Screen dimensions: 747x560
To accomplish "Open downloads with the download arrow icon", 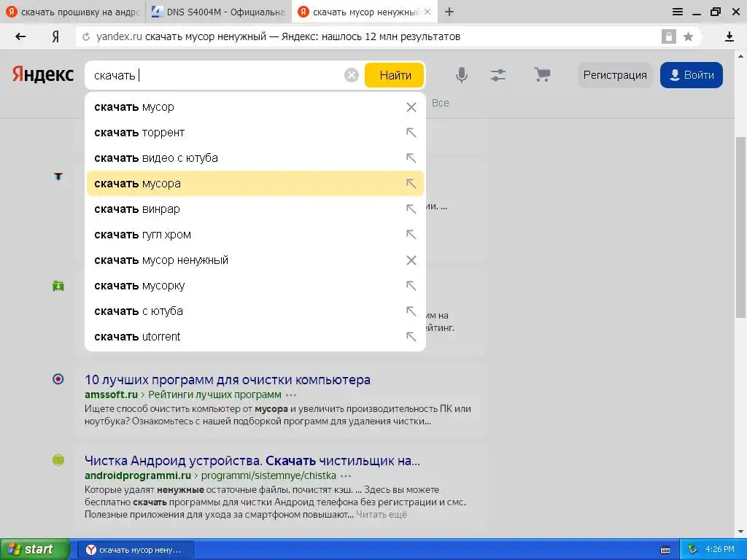I will (x=729, y=36).
